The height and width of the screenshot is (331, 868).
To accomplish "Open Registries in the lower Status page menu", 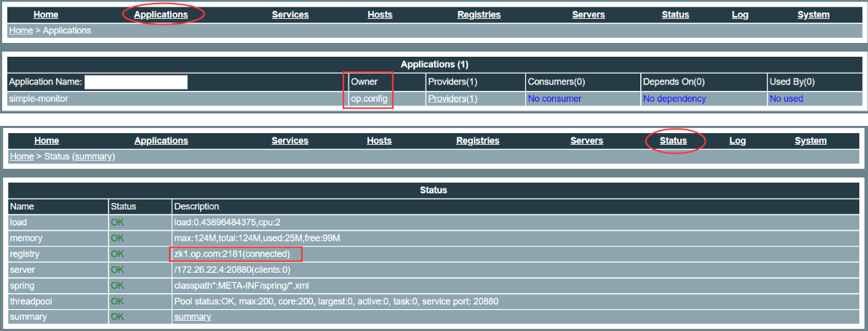I will pyautogui.click(x=478, y=140).
